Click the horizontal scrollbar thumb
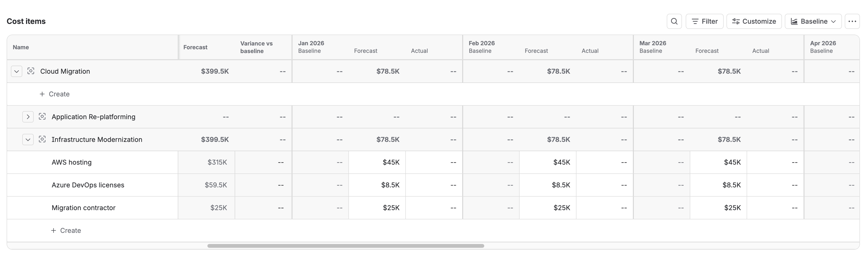This screenshot has height=262, width=868. [x=346, y=246]
